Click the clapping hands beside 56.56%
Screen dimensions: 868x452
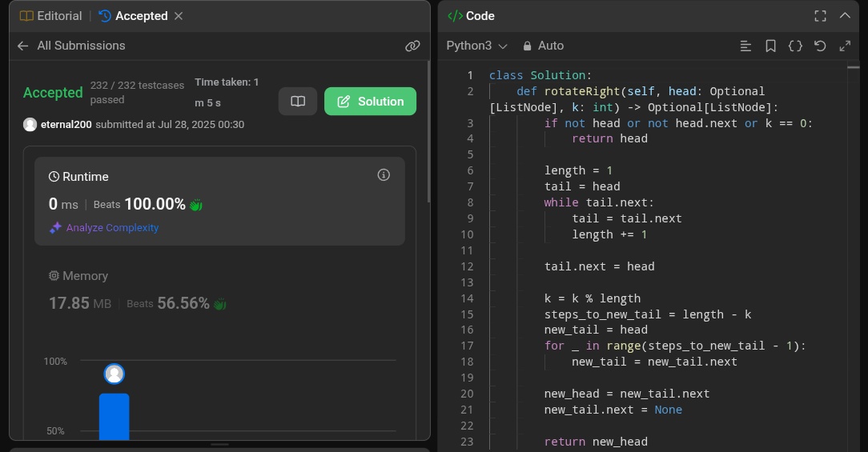(x=219, y=304)
